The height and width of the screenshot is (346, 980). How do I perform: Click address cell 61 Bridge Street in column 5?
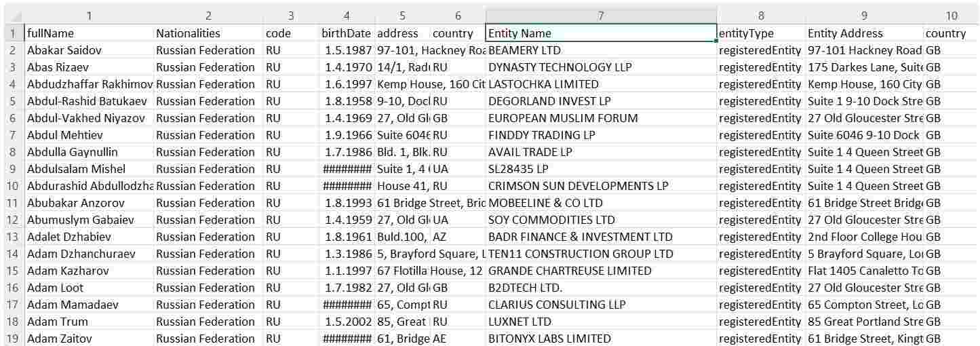[431, 203]
